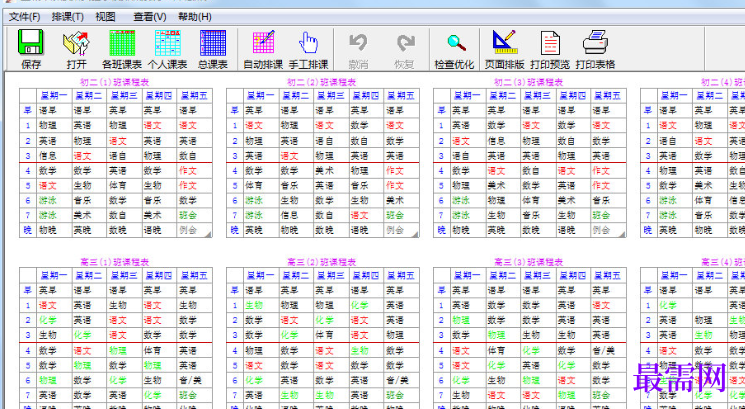Open the 查看(V) menu
Screen dimensions: 745x409
(150, 17)
